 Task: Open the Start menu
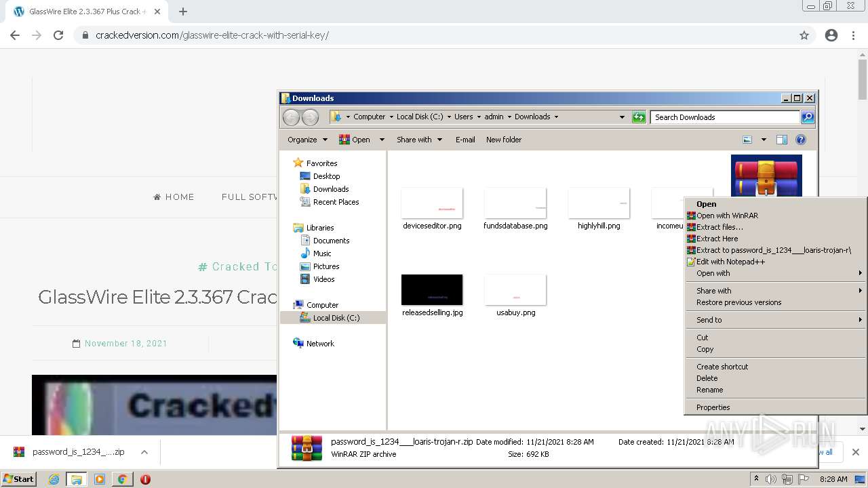[x=18, y=479]
